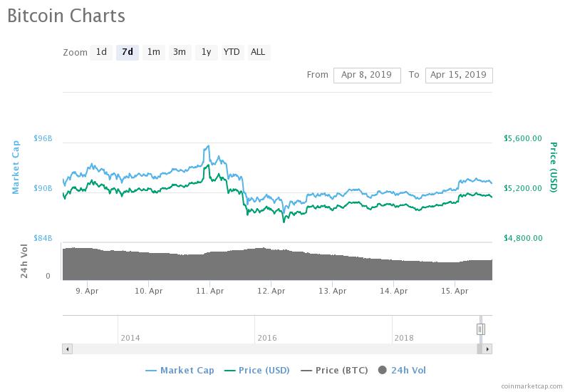Toggle Price (USD) series in legend
Viewport: 570px width, 392px height.
(259, 371)
